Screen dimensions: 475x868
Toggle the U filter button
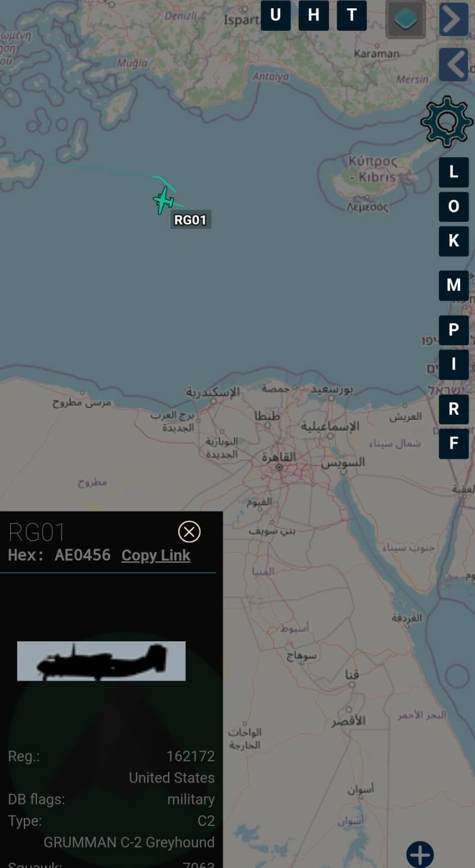pyautogui.click(x=275, y=15)
